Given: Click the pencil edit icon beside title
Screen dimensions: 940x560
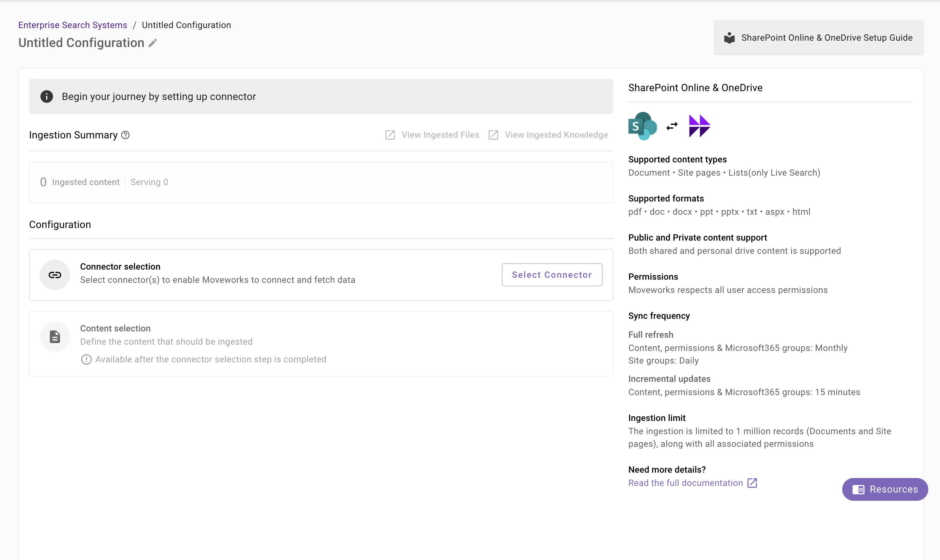Looking at the screenshot, I should tap(152, 43).
